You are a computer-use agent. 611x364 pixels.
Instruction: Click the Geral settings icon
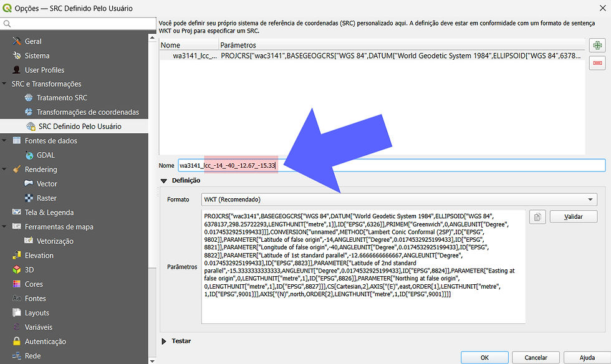coord(16,41)
